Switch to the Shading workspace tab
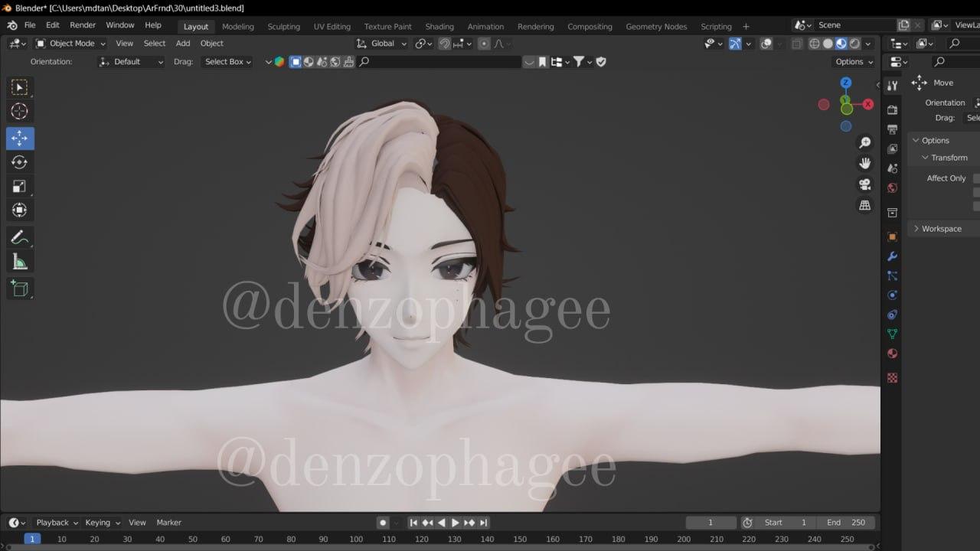Image resolution: width=980 pixels, height=551 pixels. click(439, 26)
